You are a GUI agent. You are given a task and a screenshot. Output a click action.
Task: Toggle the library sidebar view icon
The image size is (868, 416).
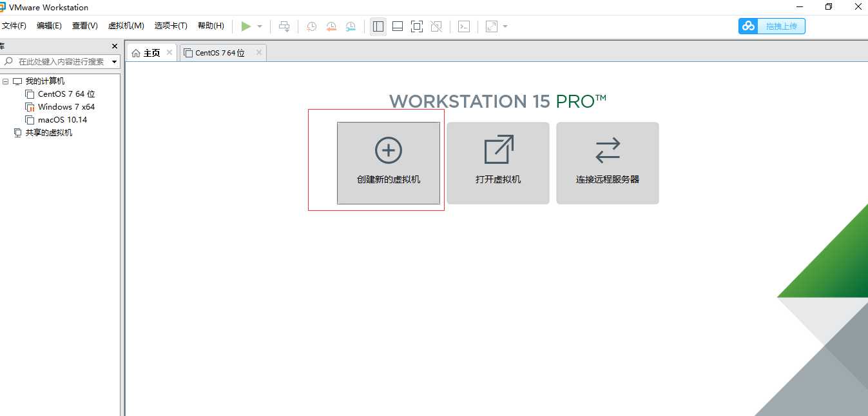378,26
